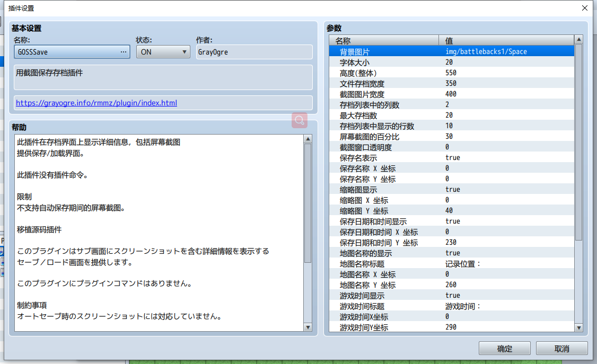Screen dimensions: 597x364
Task: Click the 名称 column header
Action: (x=384, y=40)
